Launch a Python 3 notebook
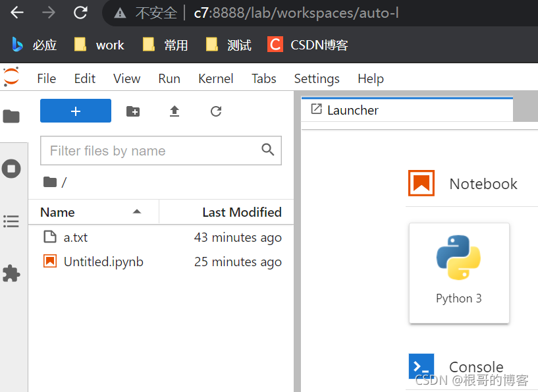 coord(459,273)
